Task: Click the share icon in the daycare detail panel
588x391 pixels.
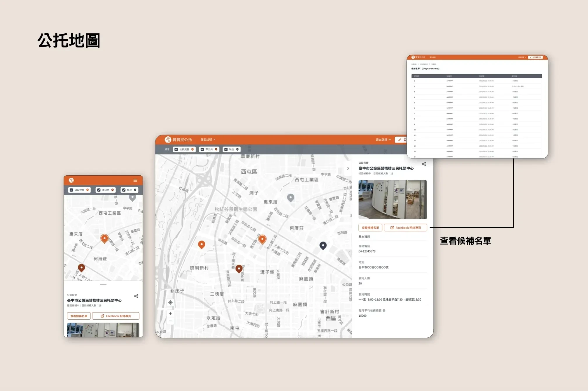Action: (424, 164)
